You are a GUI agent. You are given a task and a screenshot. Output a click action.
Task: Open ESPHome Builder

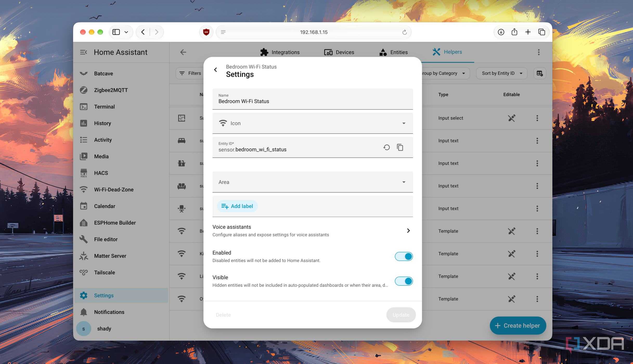121,223
